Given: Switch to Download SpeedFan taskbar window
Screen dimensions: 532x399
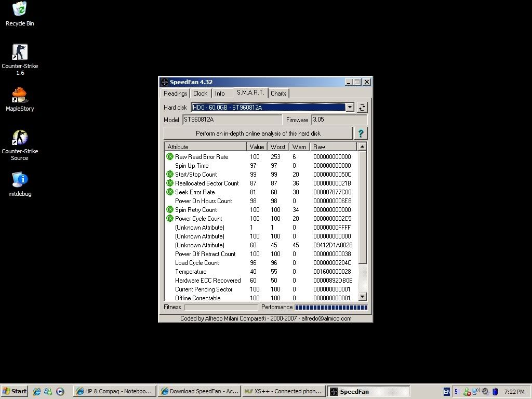Looking at the screenshot, I should click(199, 391).
